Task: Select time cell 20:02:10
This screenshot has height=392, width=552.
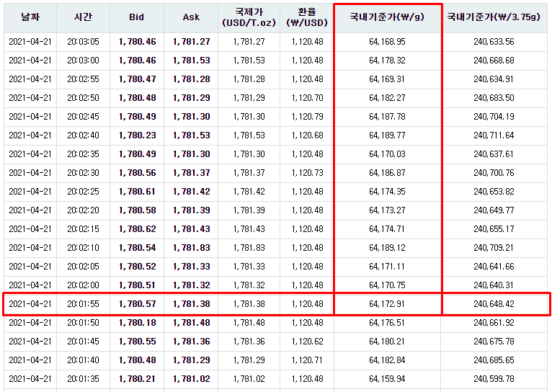Action: click(83, 248)
